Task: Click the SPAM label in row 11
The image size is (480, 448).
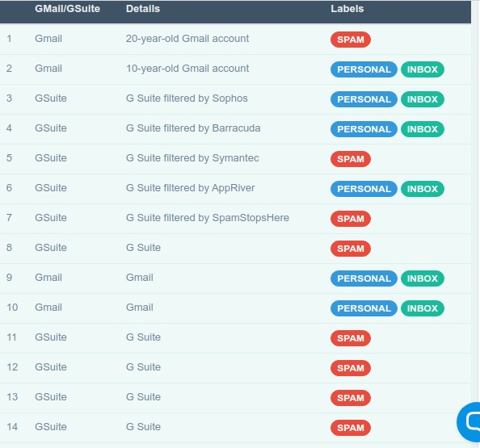Action: pos(351,338)
